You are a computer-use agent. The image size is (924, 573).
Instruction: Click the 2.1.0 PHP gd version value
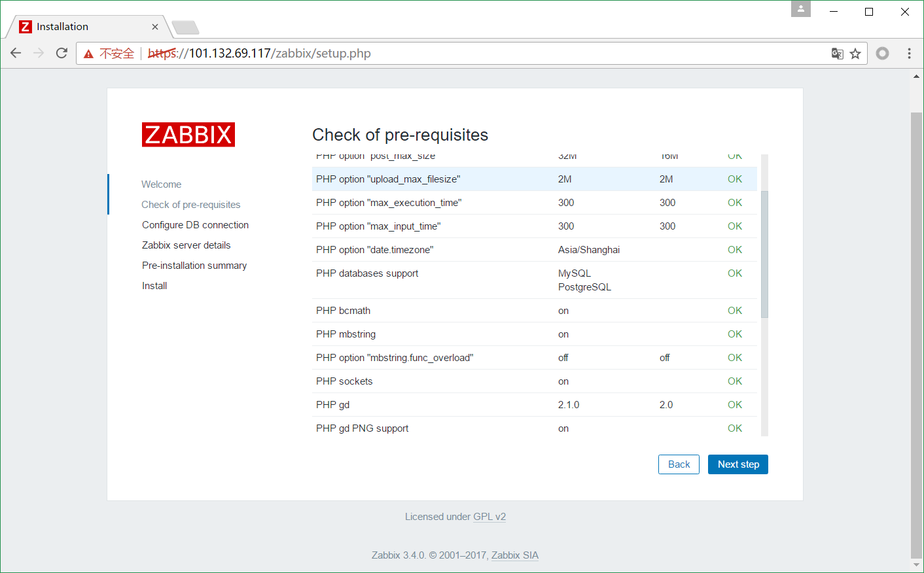pos(569,405)
